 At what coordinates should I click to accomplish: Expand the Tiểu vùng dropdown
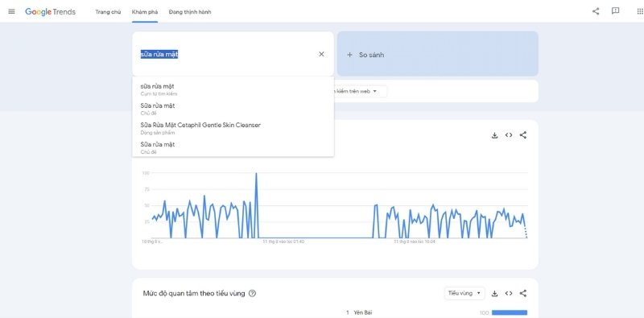click(464, 293)
